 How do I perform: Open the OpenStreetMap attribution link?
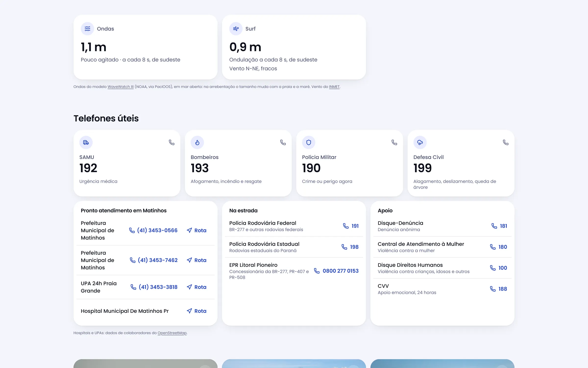(172, 333)
